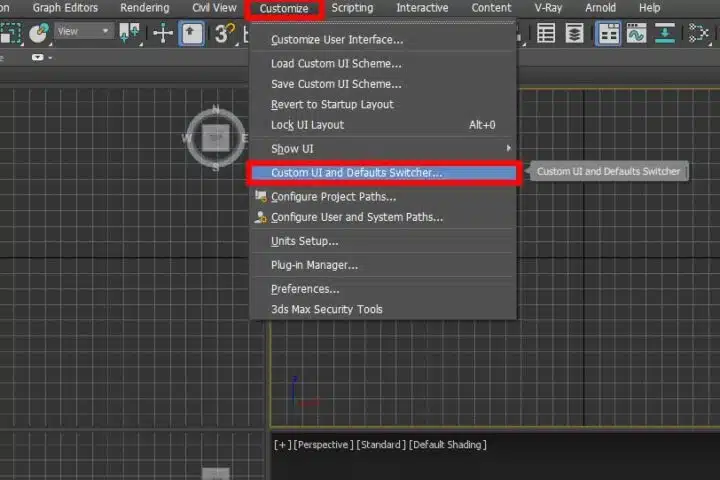Toggle the 3D Snaps icon
The width and height of the screenshot is (720, 480).
click(225, 34)
